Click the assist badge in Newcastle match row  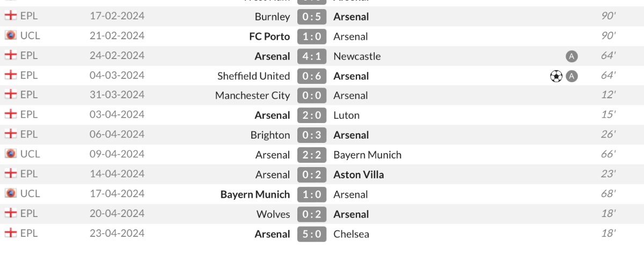click(x=572, y=56)
